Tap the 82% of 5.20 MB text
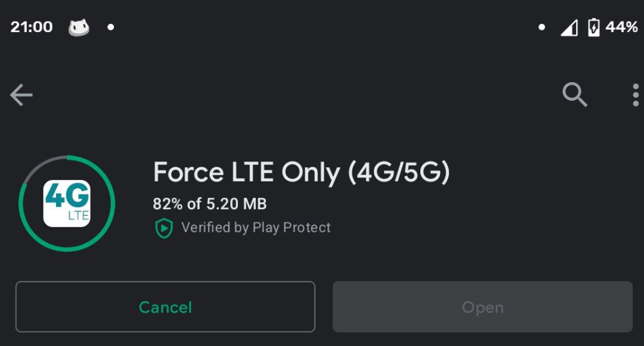The image size is (644, 346). click(x=210, y=204)
